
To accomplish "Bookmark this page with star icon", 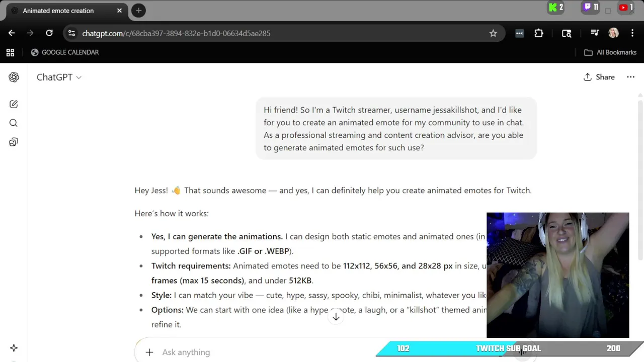I will point(493,33).
